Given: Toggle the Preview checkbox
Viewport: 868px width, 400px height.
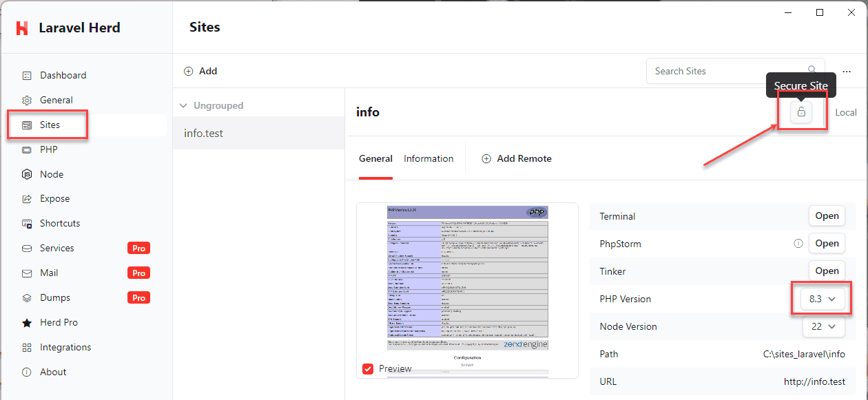Looking at the screenshot, I should (x=368, y=369).
